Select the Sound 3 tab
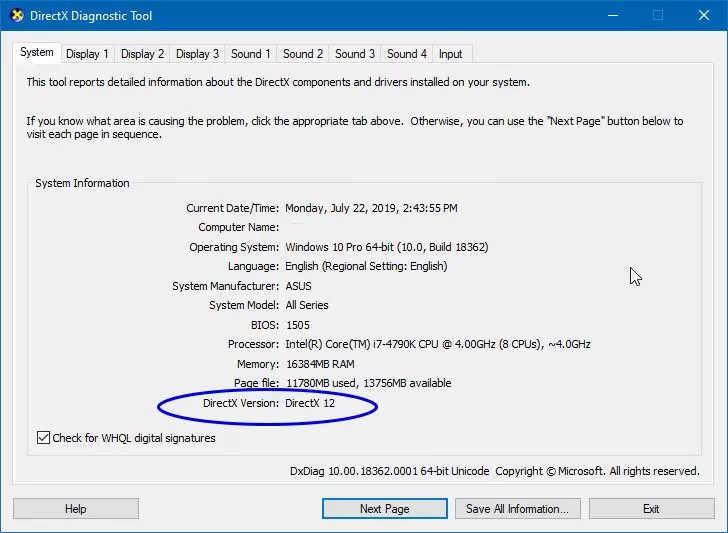Viewport: 728px width, 533px height. coord(355,54)
